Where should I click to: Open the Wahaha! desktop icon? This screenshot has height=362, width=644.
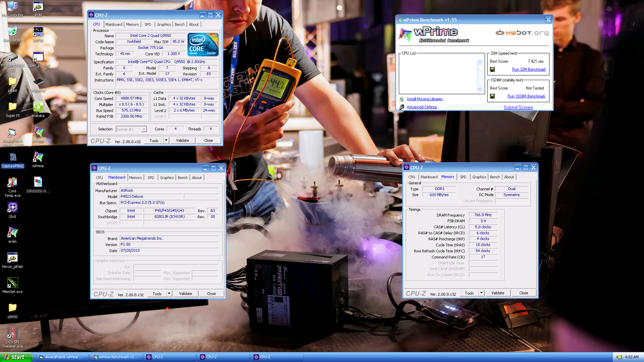click(38, 84)
